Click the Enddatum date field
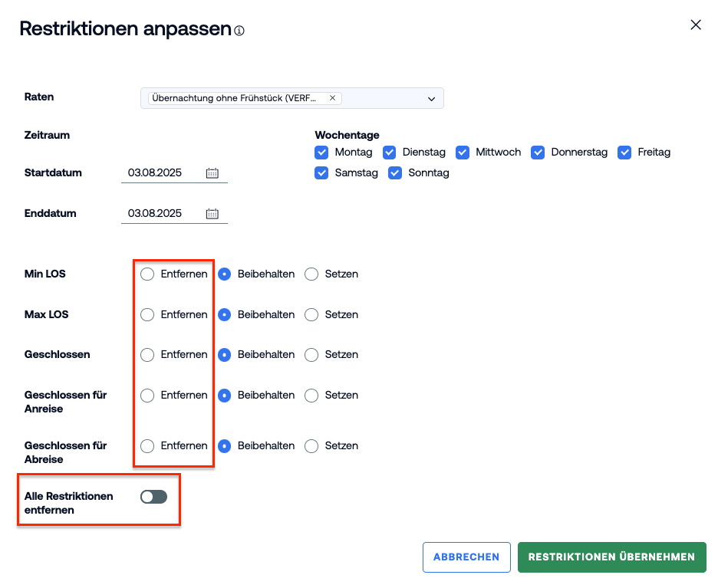This screenshot has height=588, width=718. pyautogui.click(x=174, y=214)
